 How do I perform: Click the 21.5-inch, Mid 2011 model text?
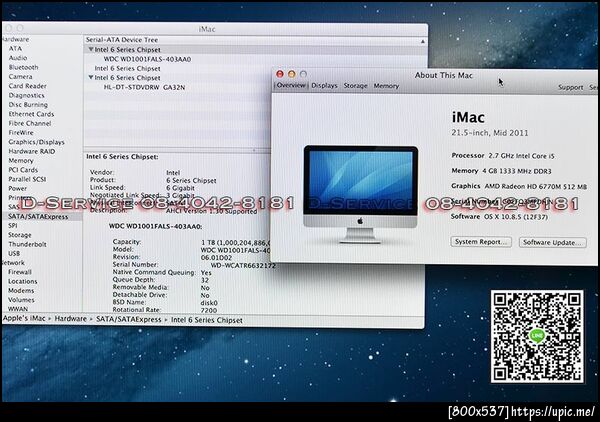click(x=490, y=133)
